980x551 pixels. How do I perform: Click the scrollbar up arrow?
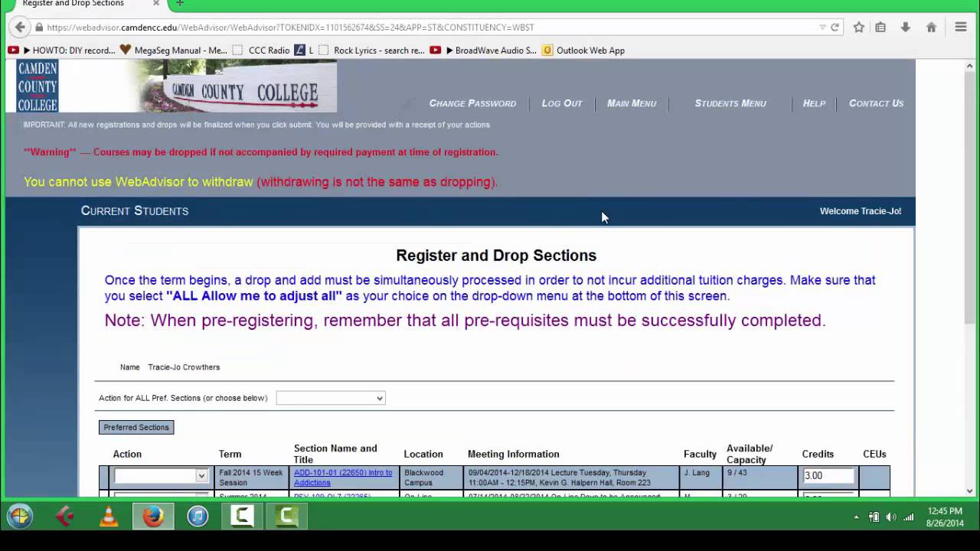[x=970, y=66]
